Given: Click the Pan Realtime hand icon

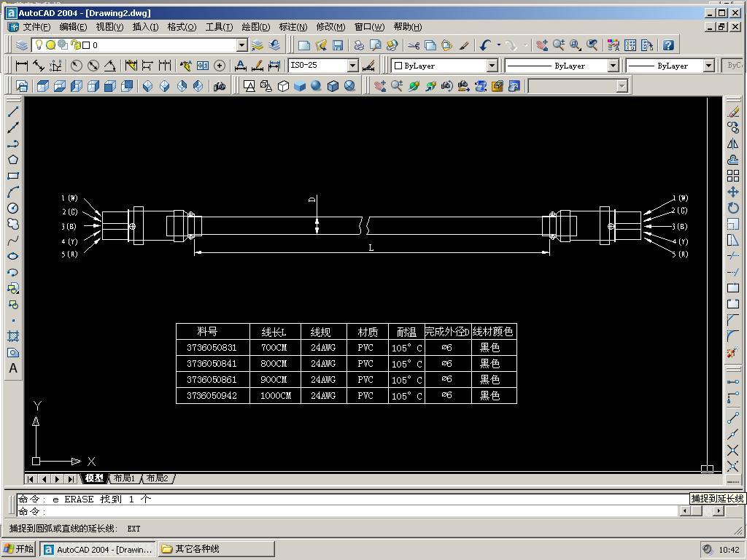Looking at the screenshot, I should 542,45.
